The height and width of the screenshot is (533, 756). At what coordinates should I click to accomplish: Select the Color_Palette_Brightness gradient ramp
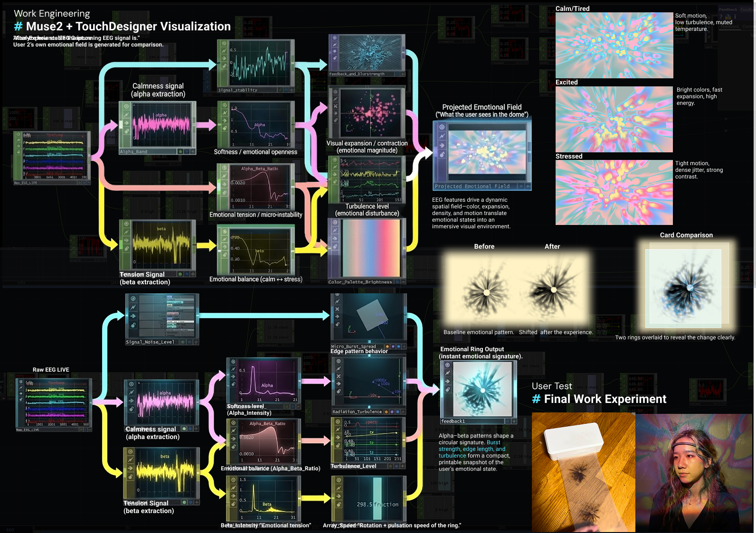[371, 248]
